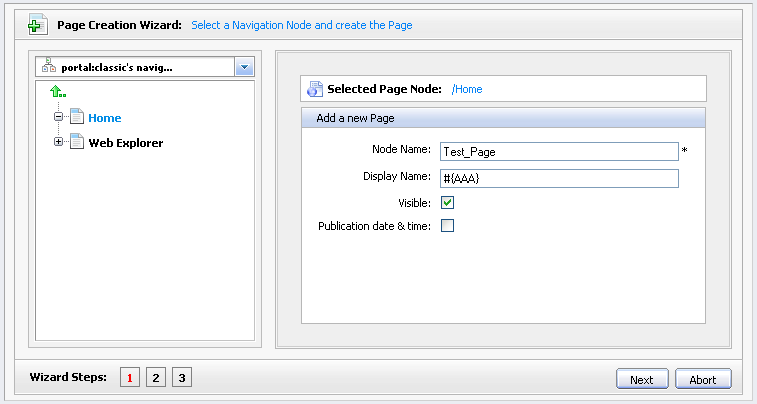Click the 'Visible:' label
This screenshot has height=404, width=757.
pyautogui.click(x=414, y=203)
